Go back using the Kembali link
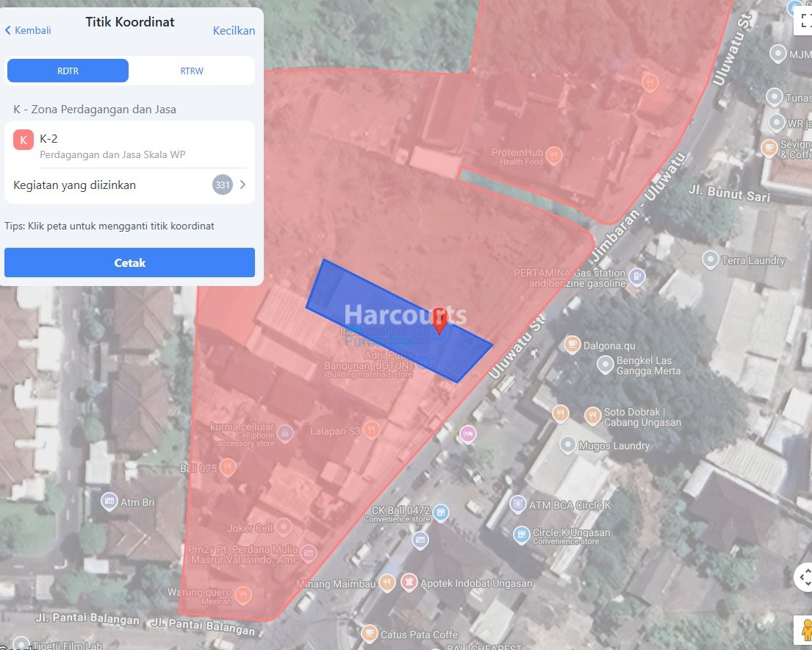 (x=28, y=30)
